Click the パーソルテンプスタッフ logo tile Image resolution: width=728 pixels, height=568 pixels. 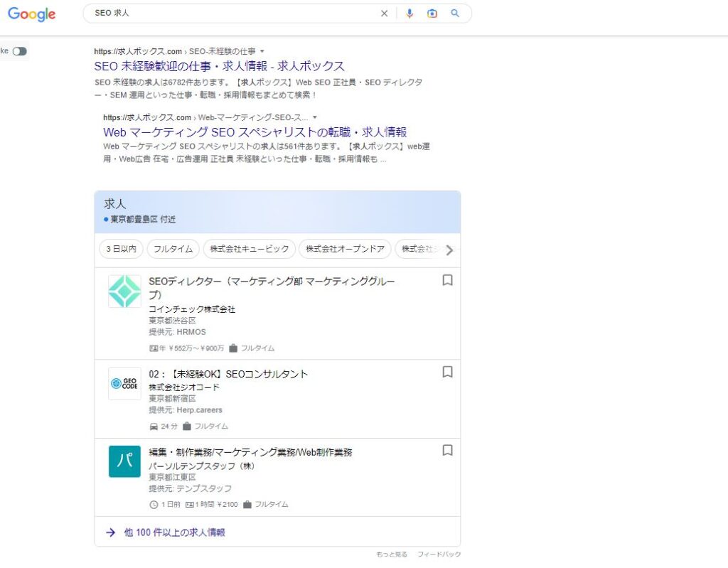pos(124,461)
